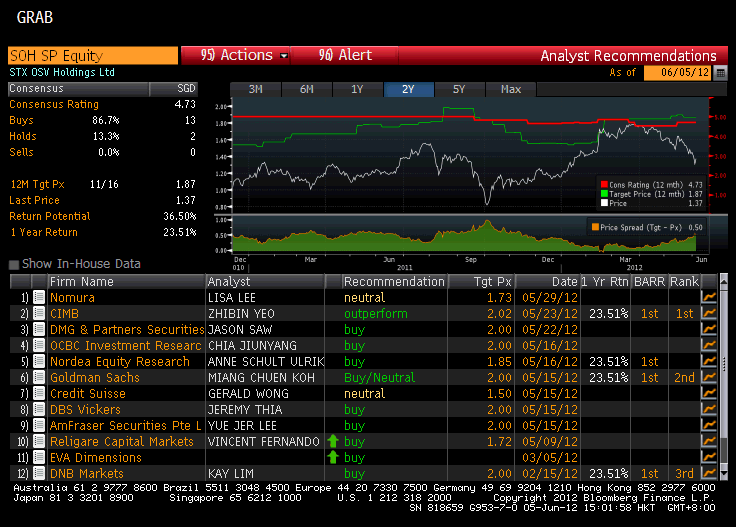Click the SOH SP Equity ticker field
The width and height of the screenshot is (736, 527).
[93, 55]
